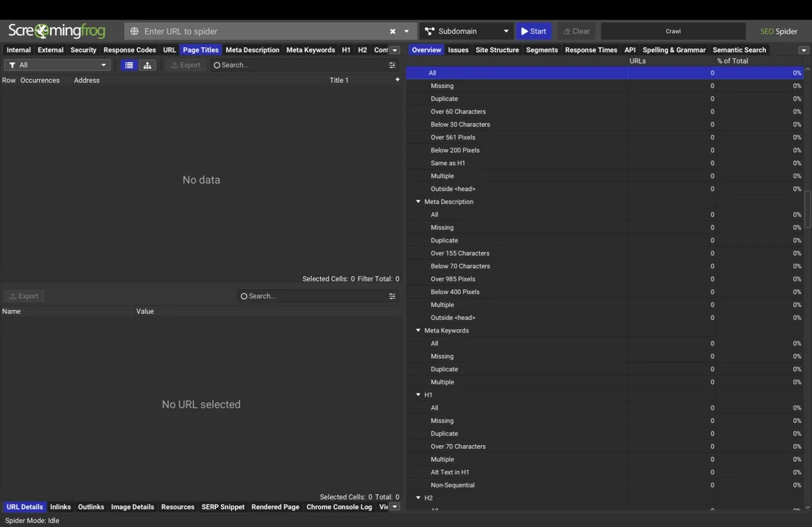Clear the URL bar with the X icon
Screen dimensions: 812x527
click(392, 31)
